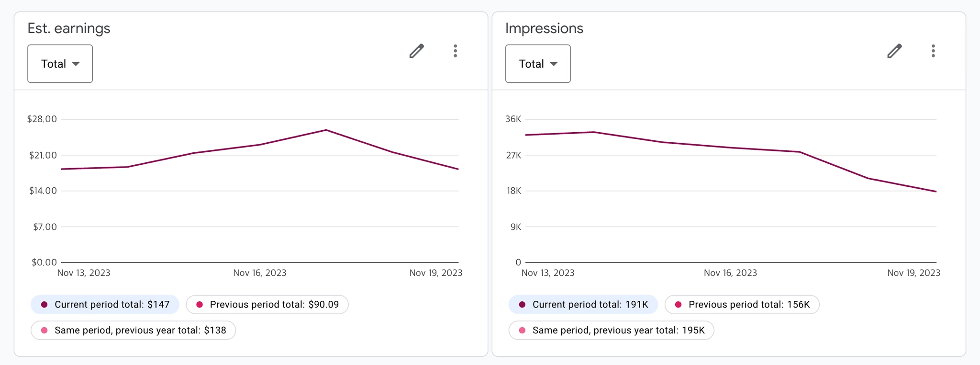Toggle Previous period total $90.09 series

coord(267,305)
